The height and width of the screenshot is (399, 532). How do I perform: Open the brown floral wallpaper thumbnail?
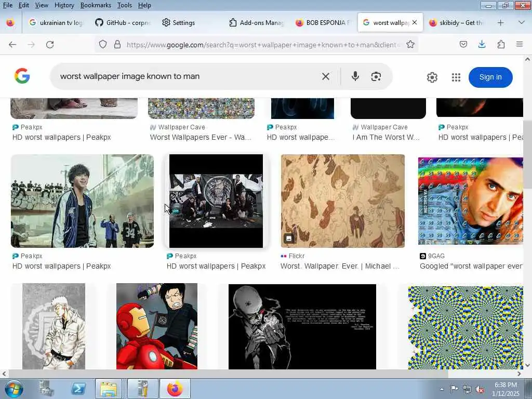343,201
